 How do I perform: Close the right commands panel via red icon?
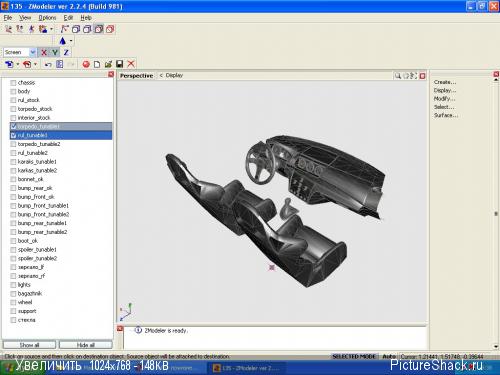[496, 74]
